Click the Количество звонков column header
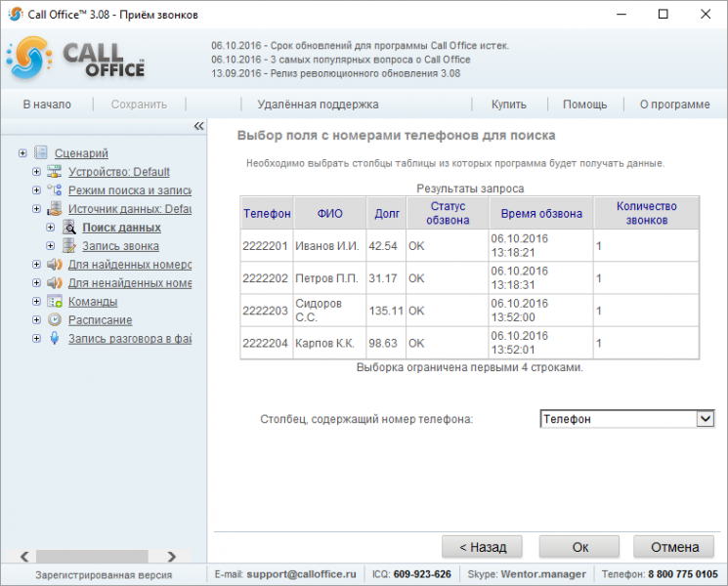Screen dimensions: 728x586 tap(646, 213)
